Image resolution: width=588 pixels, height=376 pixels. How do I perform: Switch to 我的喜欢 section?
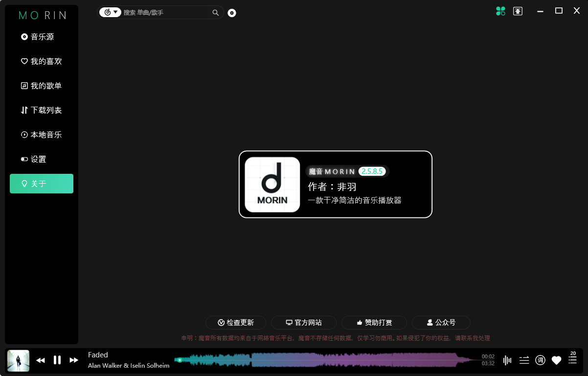(41, 61)
